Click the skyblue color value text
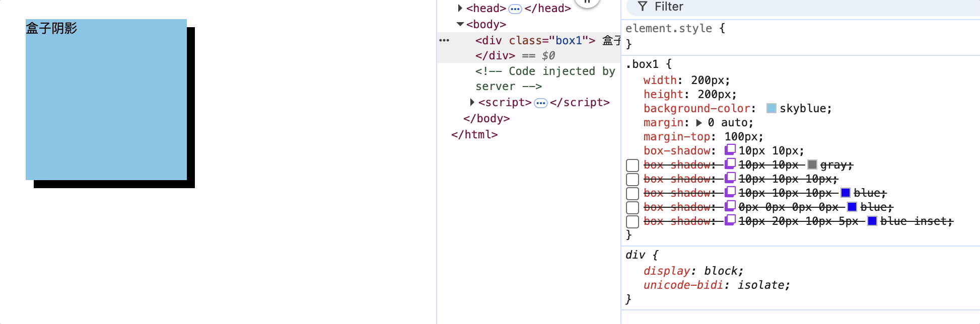 pyautogui.click(x=803, y=108)
